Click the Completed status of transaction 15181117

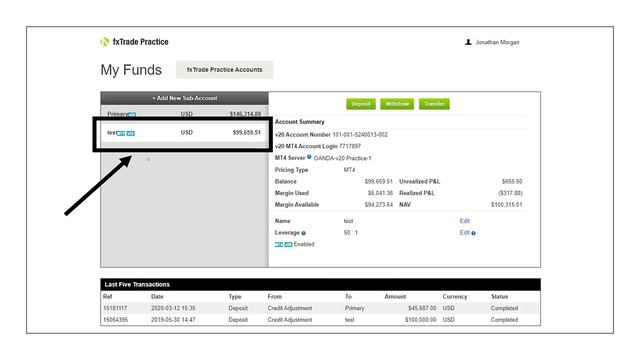pyautogui.click(x=504, y=308)
